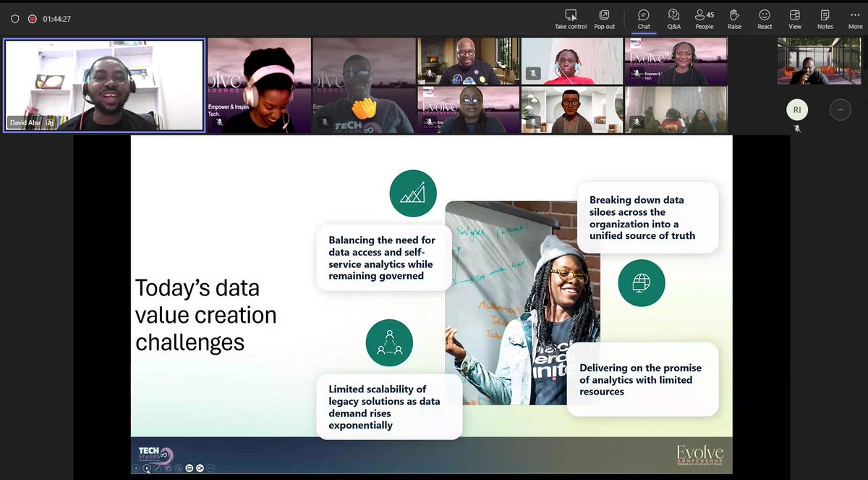Click the muted microphone icon under RI
The width and height of the screenshot is (868, 480).
point(797,128)
